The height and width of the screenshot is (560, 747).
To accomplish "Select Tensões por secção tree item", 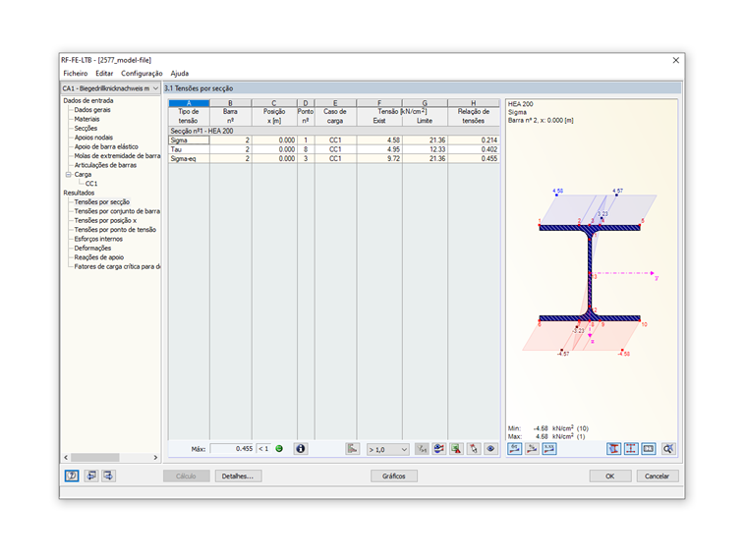I will 101,202.
